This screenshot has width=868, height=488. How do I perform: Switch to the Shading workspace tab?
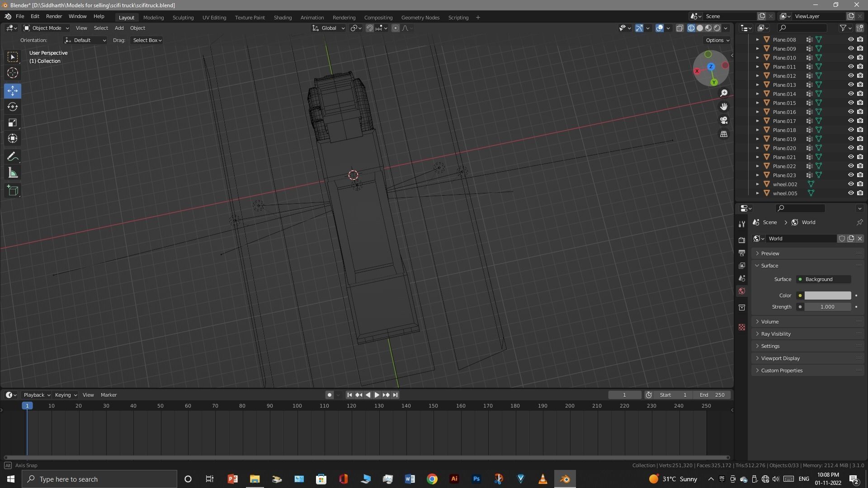coord(283,17)
